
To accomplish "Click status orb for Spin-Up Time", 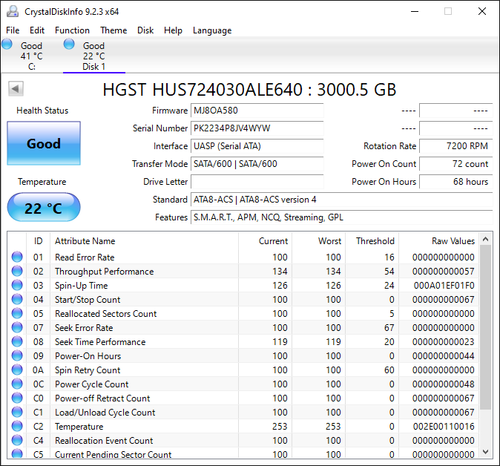I will (x=17, y=285).
